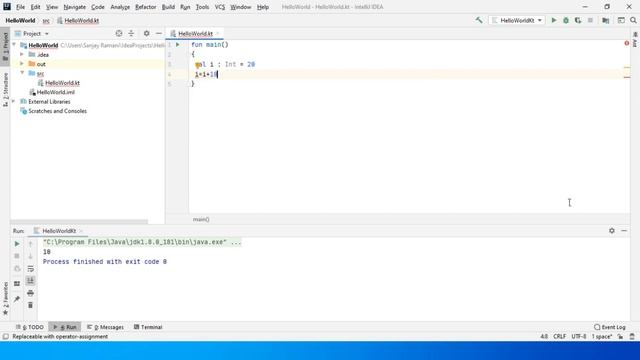Toggle scroll to end in Run console
This screenshot has height=360, width=640.
click(30, 281)
